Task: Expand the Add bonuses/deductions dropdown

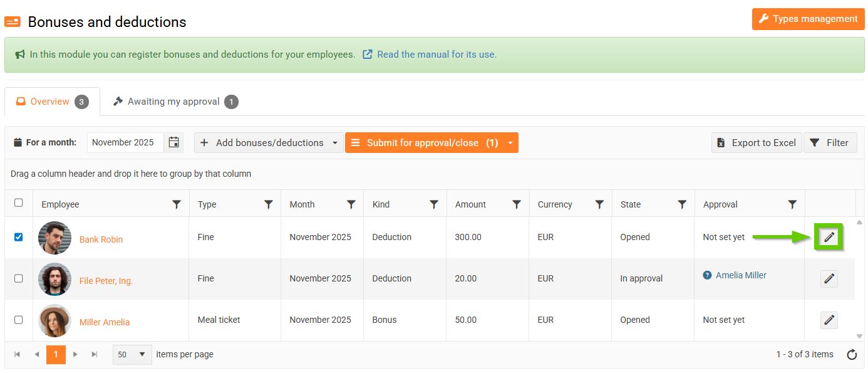Action: 334,143
